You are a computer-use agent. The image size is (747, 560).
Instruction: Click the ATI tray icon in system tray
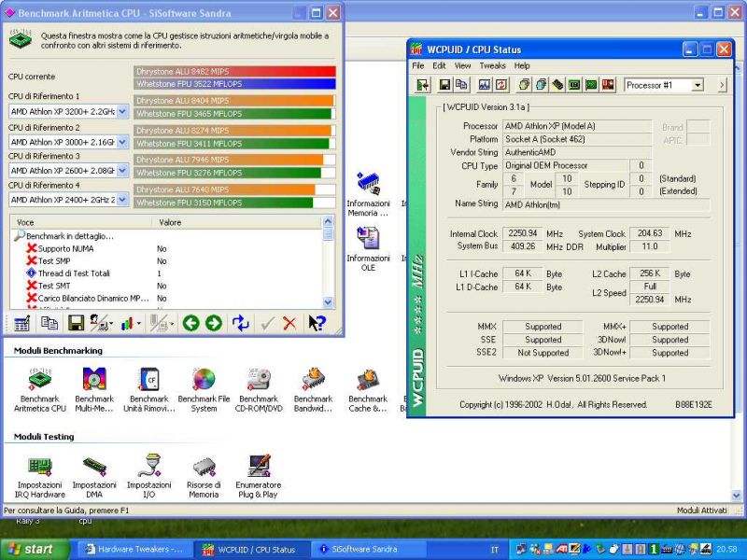[x=562, y=550]
